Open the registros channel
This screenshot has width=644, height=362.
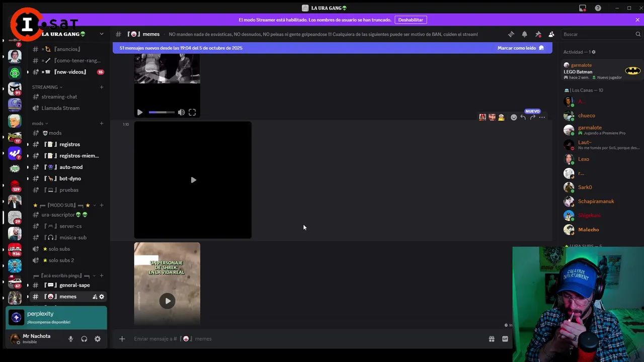(68, 144)
